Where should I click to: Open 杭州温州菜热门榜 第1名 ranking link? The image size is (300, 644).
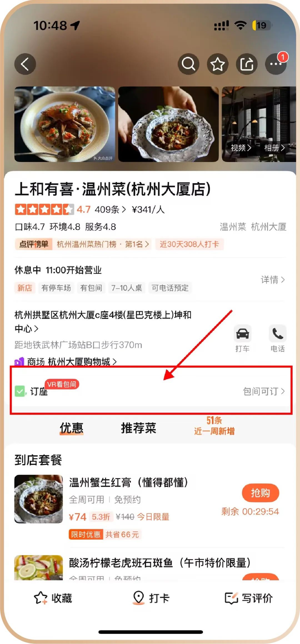coord(103,244)
